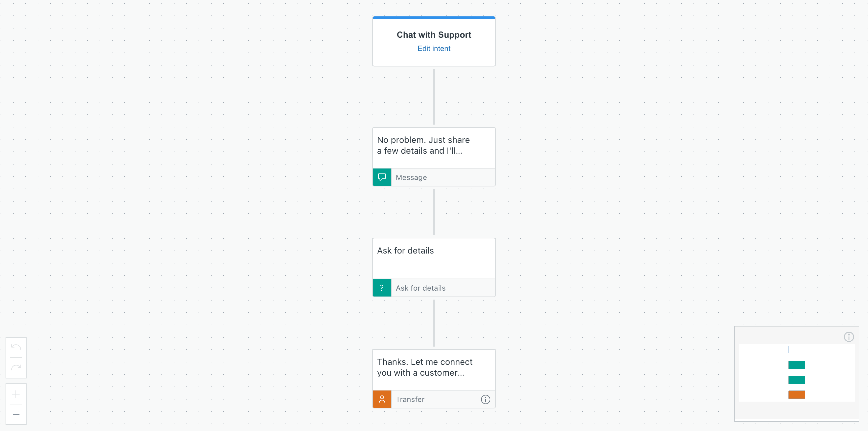The width and height of the screenshot is (868, 431).
Task: Select the Chat with Support title
Action: coord(434,35)
